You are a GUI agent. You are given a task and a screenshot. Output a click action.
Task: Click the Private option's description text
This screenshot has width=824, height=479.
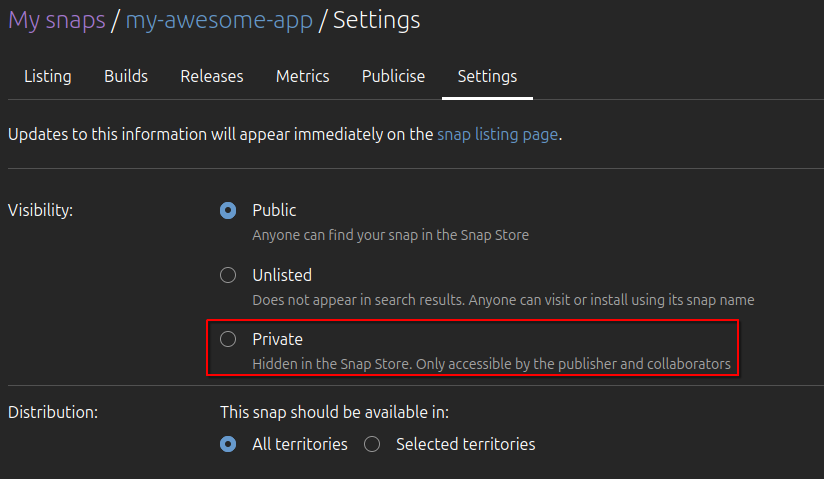tap(491, 364)
